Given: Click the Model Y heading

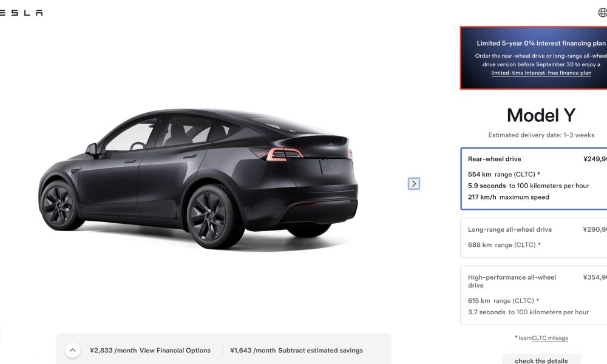Looking at the screenshot, I should point(541,115).
